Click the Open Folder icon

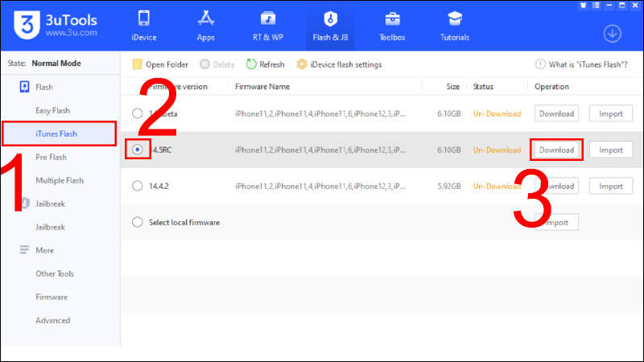pyautogui.click(x=137, y=64)
